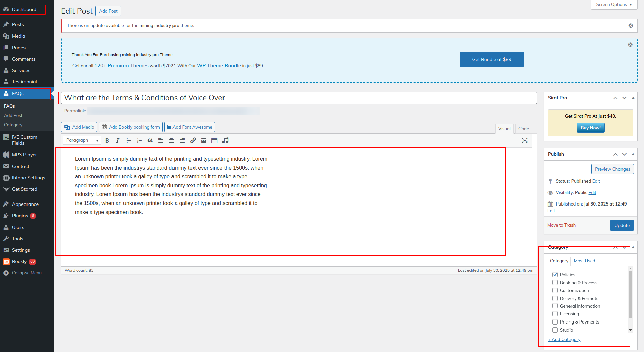Center-align the paragraph text
Viewport: 644px width, 352px height.
point(171,141)
